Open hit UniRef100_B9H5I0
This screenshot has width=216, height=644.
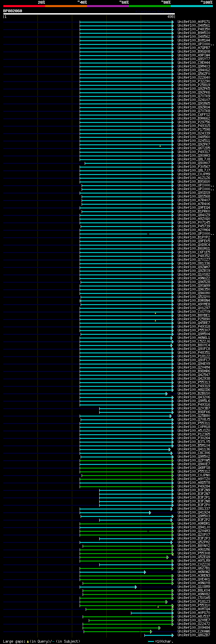tap(194, 33)
